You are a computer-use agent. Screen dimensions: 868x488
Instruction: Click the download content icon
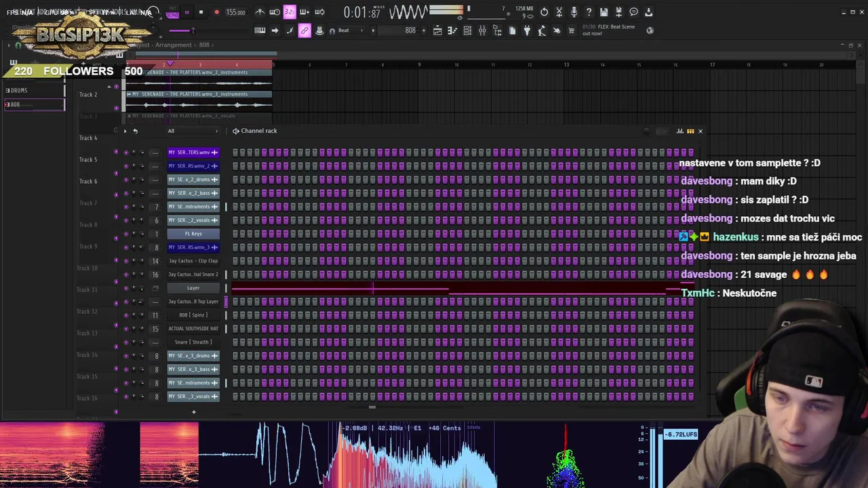point(648,12)
